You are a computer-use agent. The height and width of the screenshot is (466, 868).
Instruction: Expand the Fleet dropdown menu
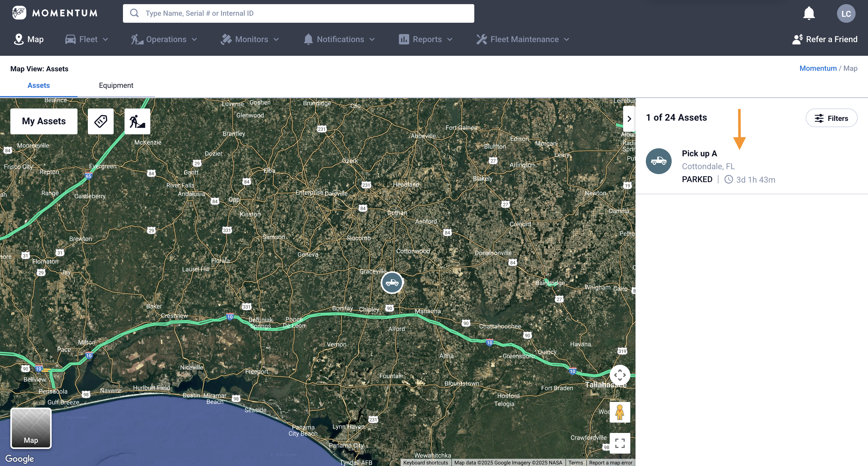[87, 40]
